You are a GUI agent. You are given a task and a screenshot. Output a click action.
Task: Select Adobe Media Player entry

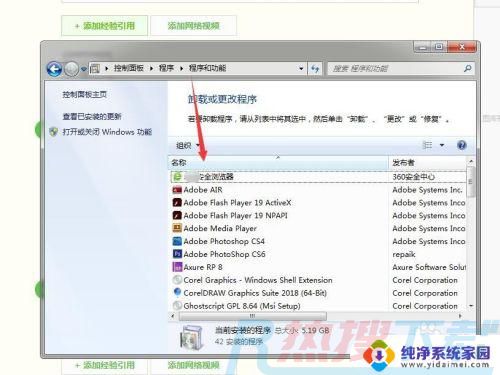[220, 228]
